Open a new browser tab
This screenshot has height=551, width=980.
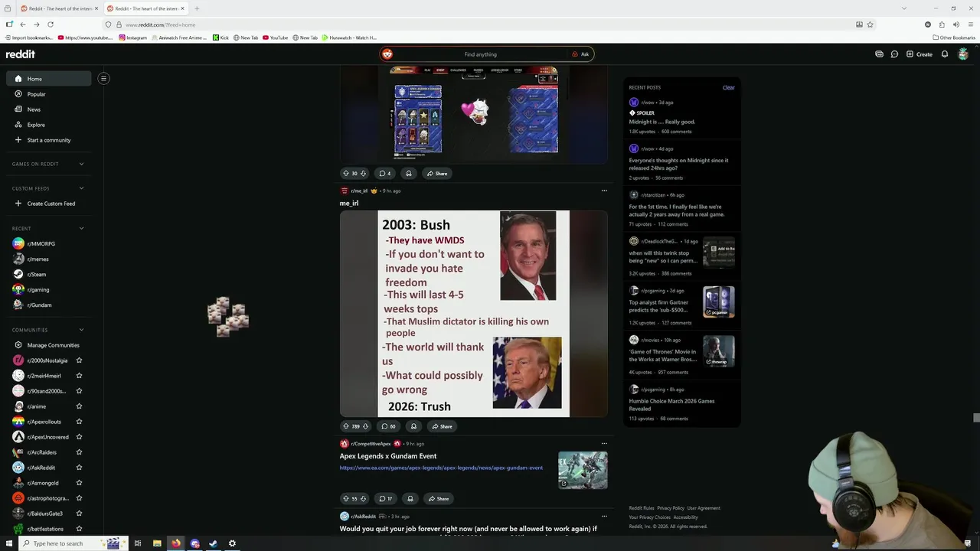197,8
